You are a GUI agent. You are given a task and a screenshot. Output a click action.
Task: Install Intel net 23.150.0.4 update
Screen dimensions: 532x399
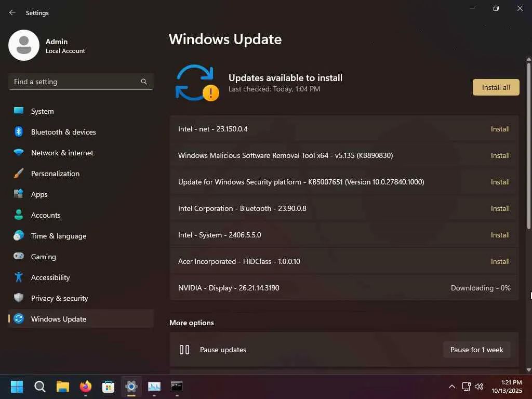pyautogui.click(x=500, y=129)
